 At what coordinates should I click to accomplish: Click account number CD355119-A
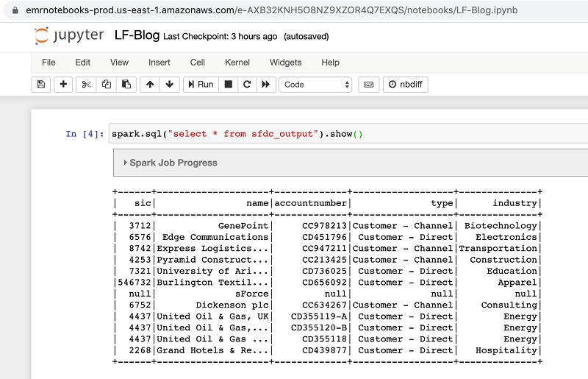click(319, 316)
